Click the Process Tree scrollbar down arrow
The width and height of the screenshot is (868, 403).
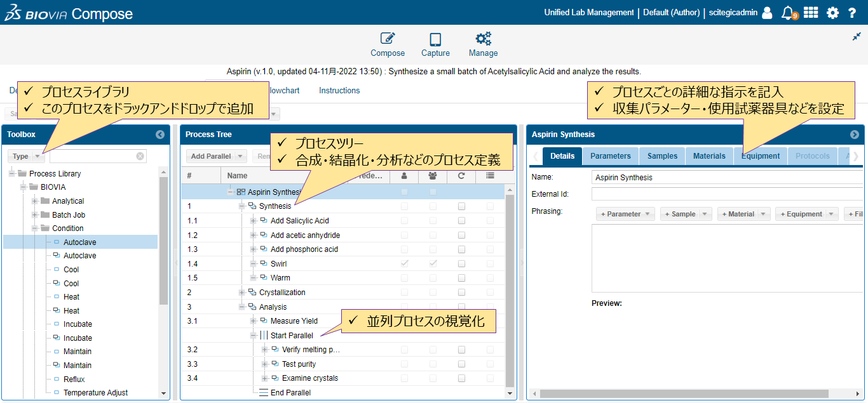coord(509,394)
